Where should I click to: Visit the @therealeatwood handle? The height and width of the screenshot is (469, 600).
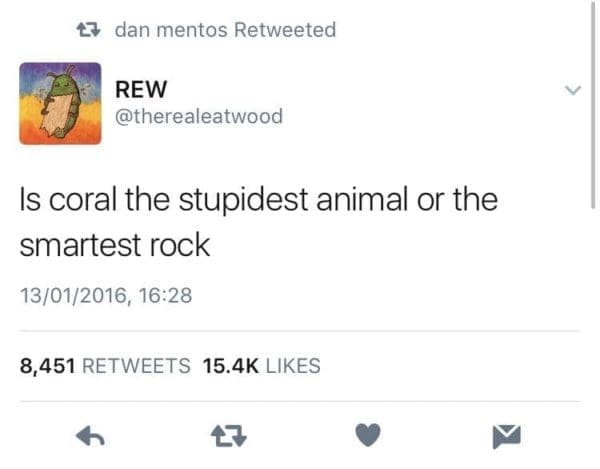pos(199,116)
